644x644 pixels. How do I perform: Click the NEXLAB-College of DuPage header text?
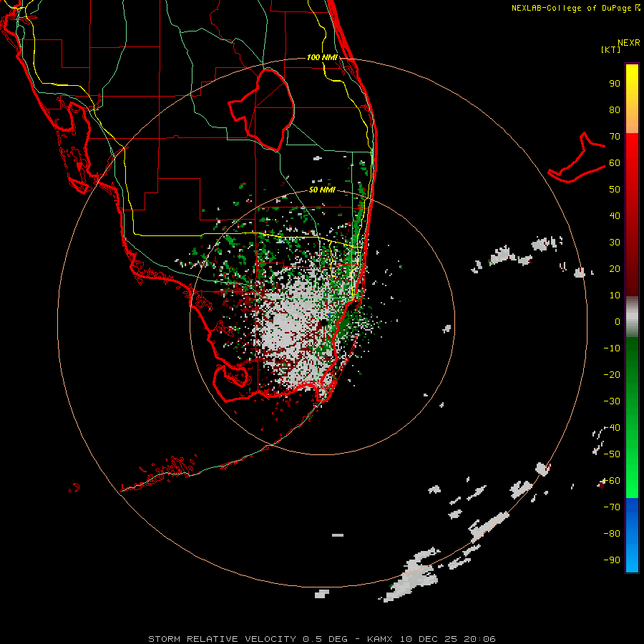click(x=575, y=8)
